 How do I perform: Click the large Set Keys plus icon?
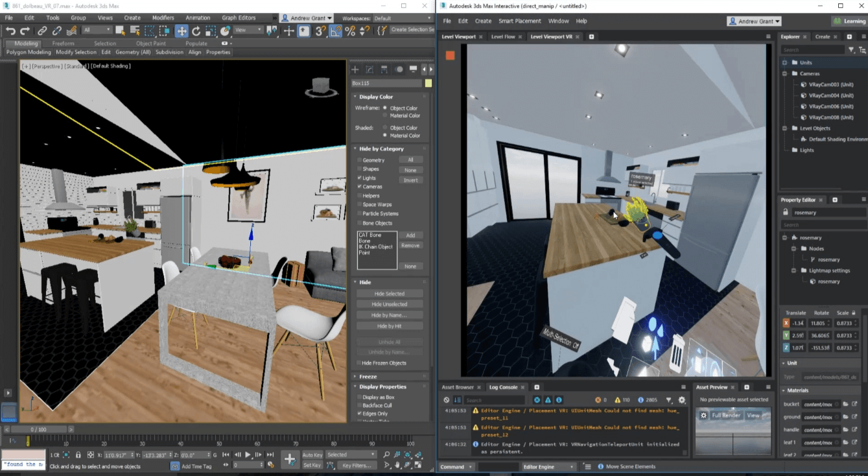click(x=290, y=460)
